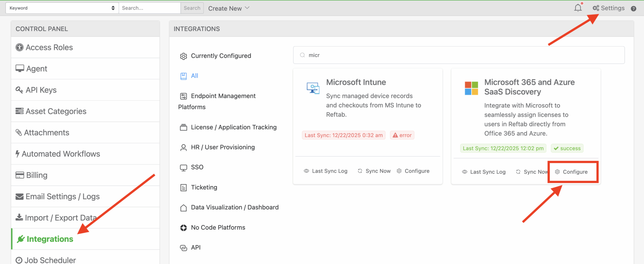The height and width of the screenshot is (264, 644).
Task: Select Asset Categories
Action: 85,111
